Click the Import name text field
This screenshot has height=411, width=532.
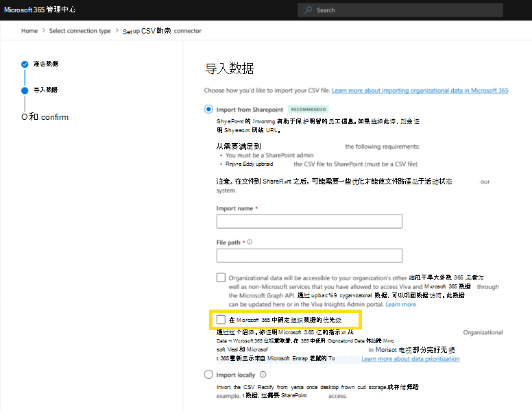309,221
